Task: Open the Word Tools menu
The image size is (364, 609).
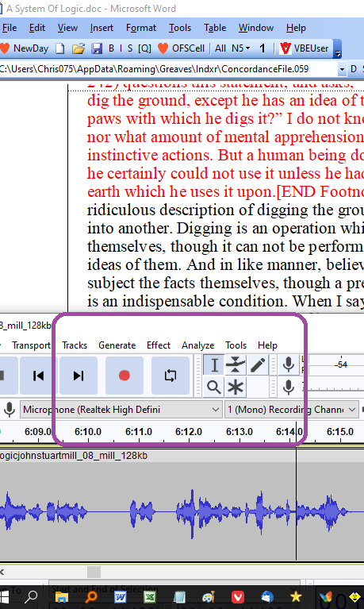Action: (180, 28)
